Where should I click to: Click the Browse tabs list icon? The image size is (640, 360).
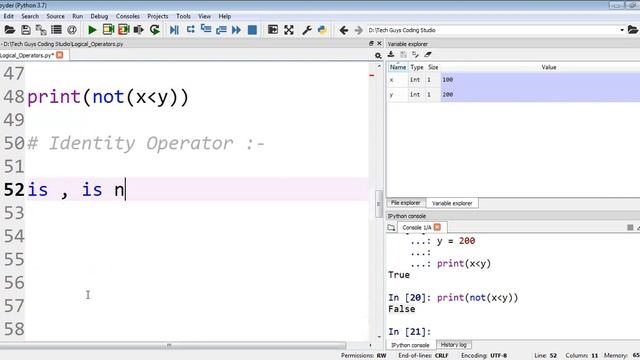[x=56, y=30]
